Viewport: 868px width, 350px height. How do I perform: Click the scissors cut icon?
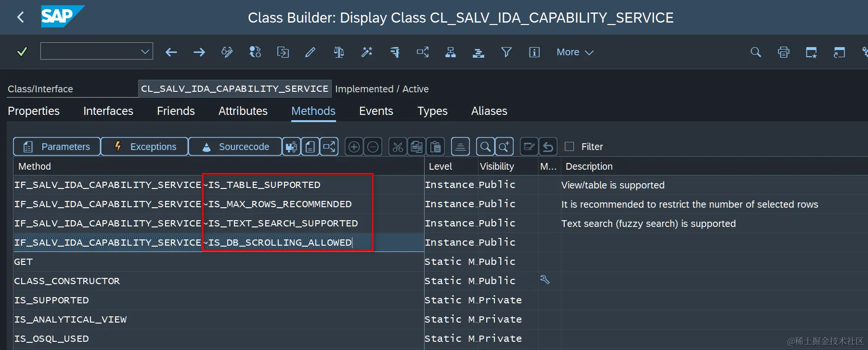(398, 147)
